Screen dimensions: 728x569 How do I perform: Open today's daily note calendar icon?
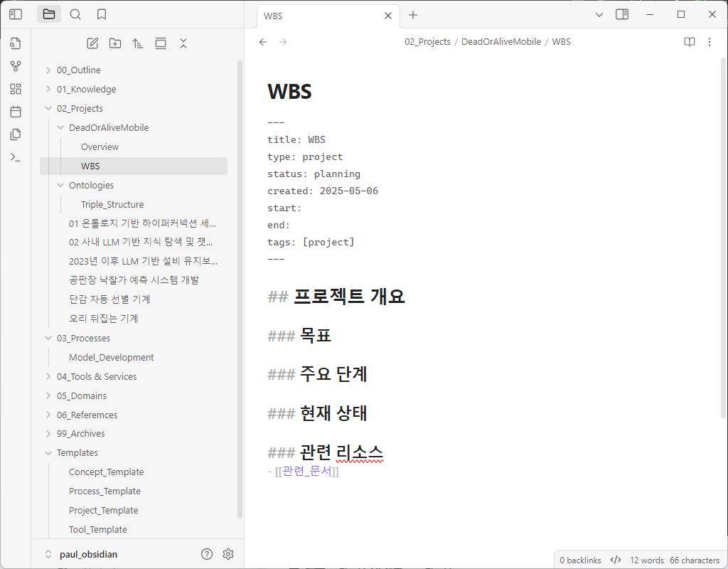(16, 112)
